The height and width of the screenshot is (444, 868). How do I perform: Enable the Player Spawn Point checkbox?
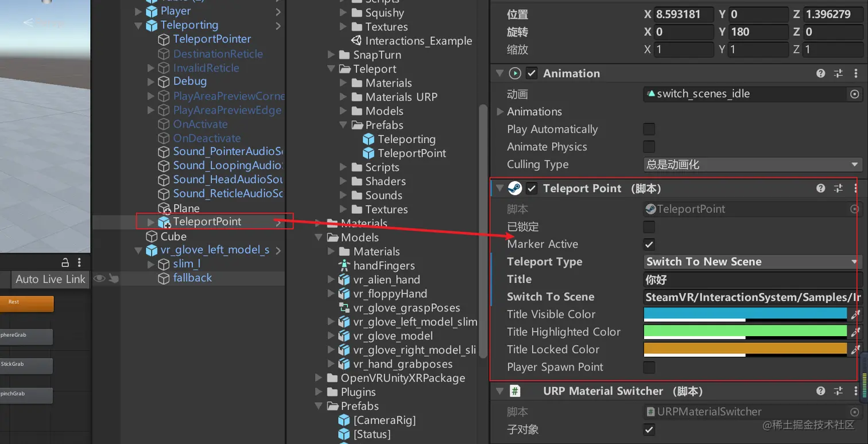point(649,367)
